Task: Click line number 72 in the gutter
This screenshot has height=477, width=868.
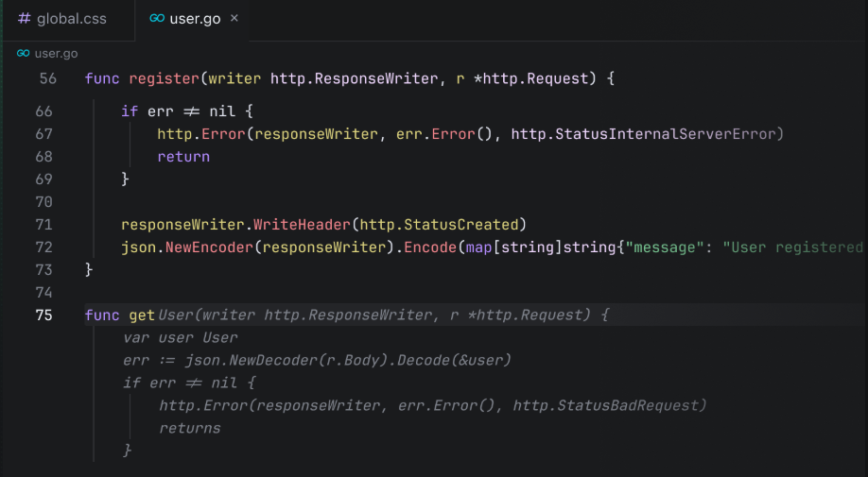Action: click(43, 247)
